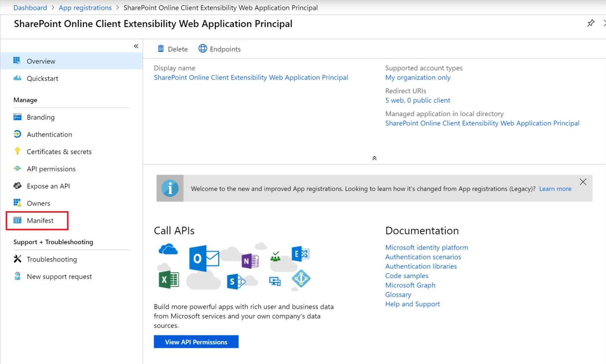Click the blue computer devices icon
Screen dimensions: 606x364
pyautogui.click(x=275, y=281)
